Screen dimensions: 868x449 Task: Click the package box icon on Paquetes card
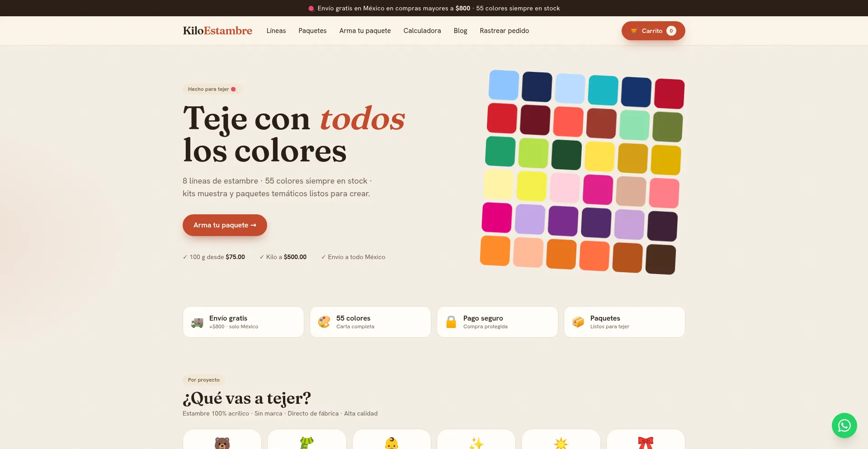click(578, 322)
